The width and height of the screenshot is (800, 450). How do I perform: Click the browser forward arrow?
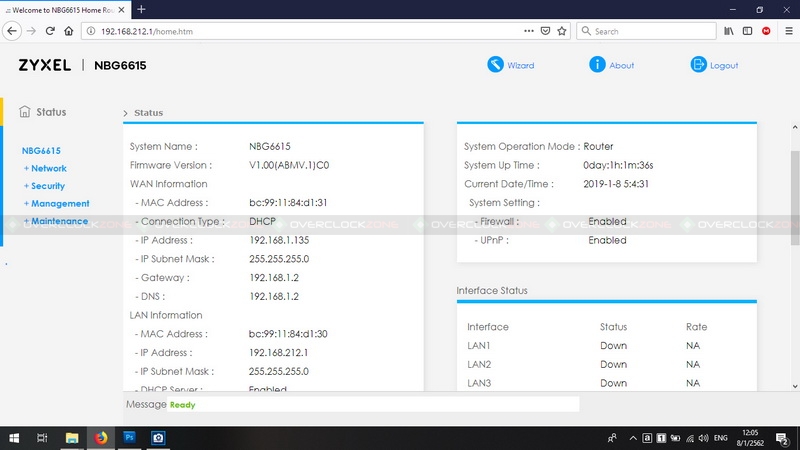tap(31, 31)
